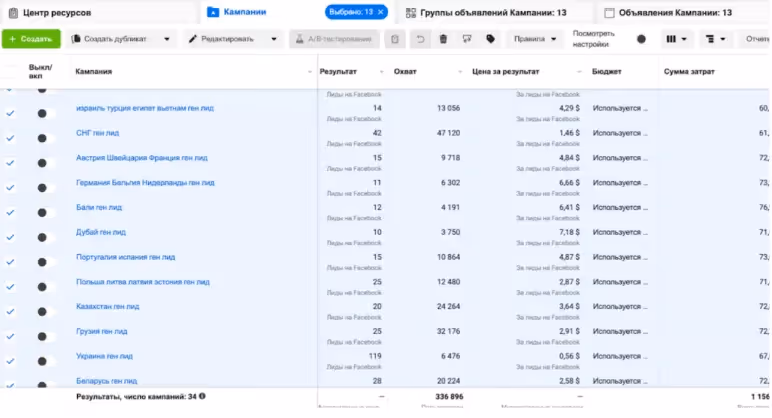Uncheck the Дубай ген лид row checkbox

click(10, 237)
